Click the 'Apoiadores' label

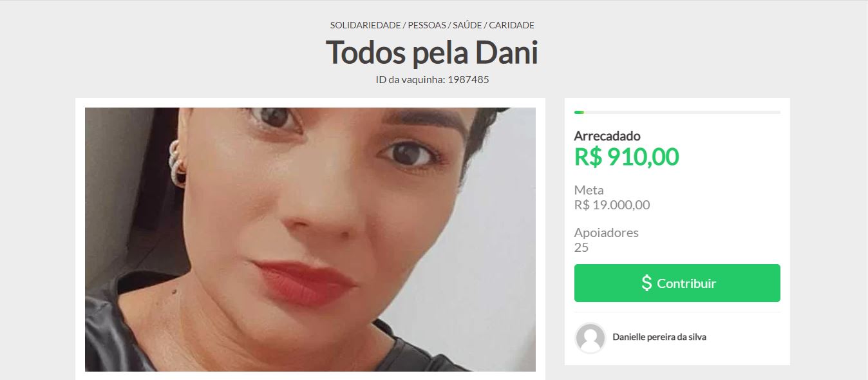(x=607, y=233)
